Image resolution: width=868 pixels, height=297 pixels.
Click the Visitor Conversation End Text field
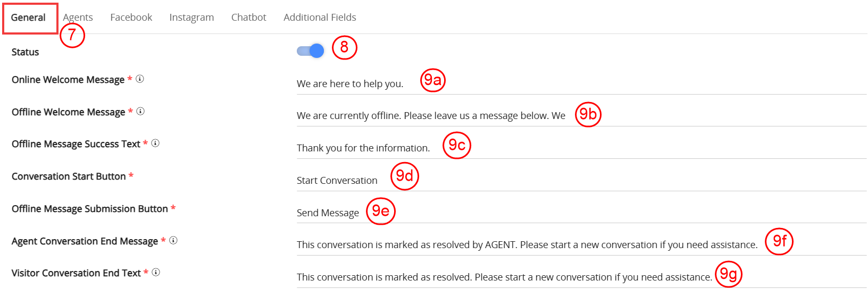pyautogui.click(x=504, y=277)
